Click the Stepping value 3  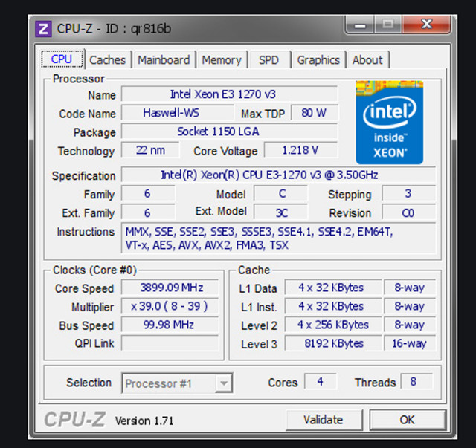[408, 193]
